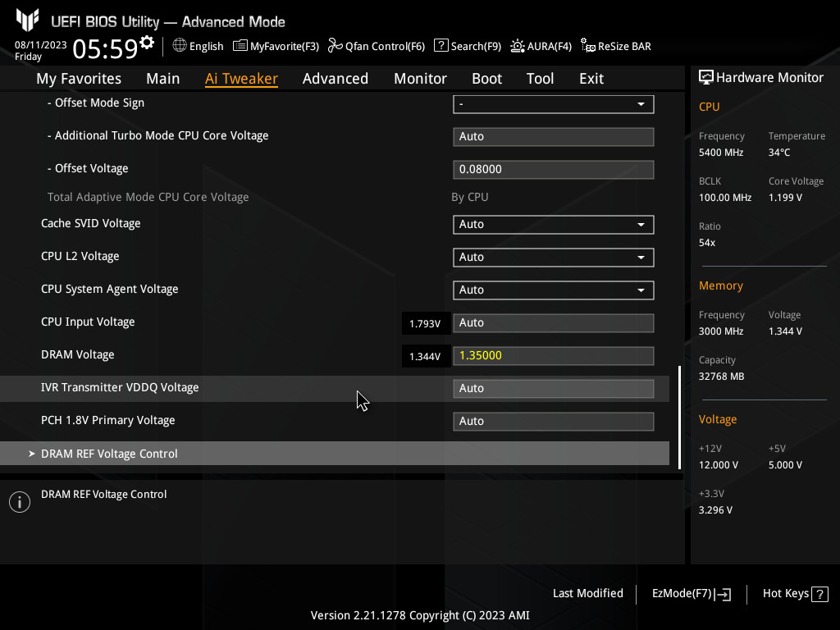
Task: Open the Monitor tab
Action: 421,78
